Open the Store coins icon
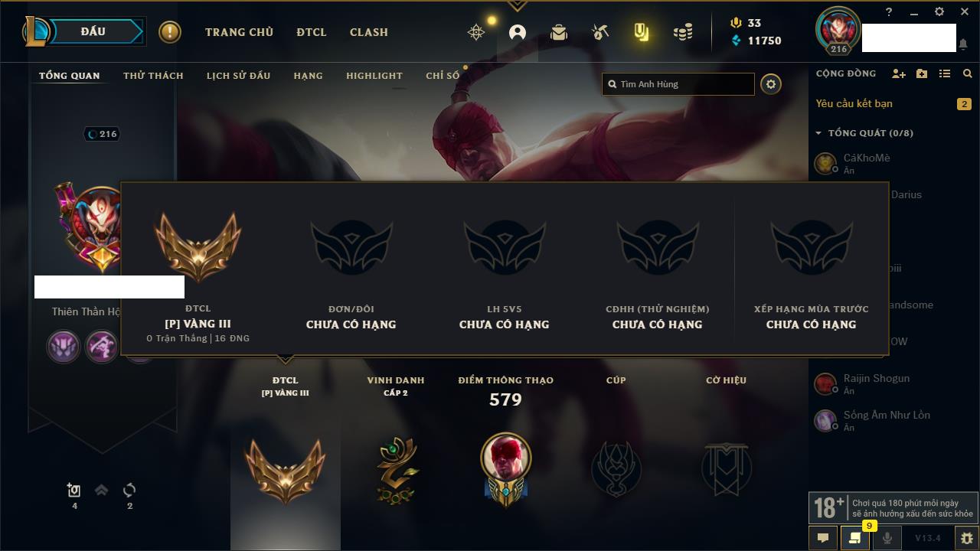This screenshot has height=551, width=980. coord(683,32)
